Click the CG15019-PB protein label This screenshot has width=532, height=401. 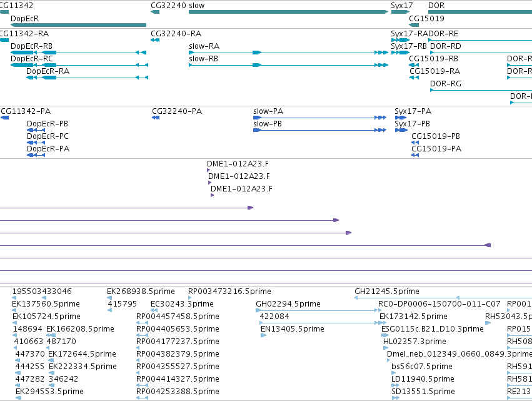[436, 136]
